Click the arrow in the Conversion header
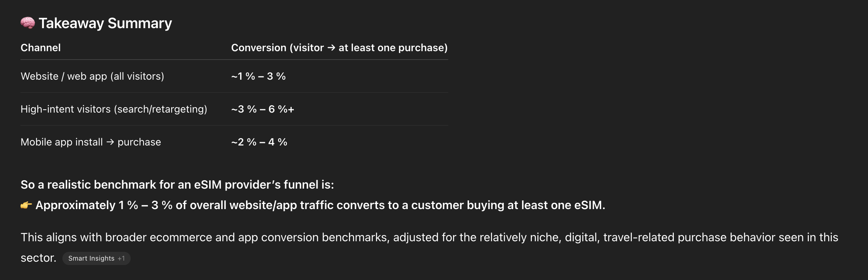Screen dimensions: 868x280 (x=331, y=48)
